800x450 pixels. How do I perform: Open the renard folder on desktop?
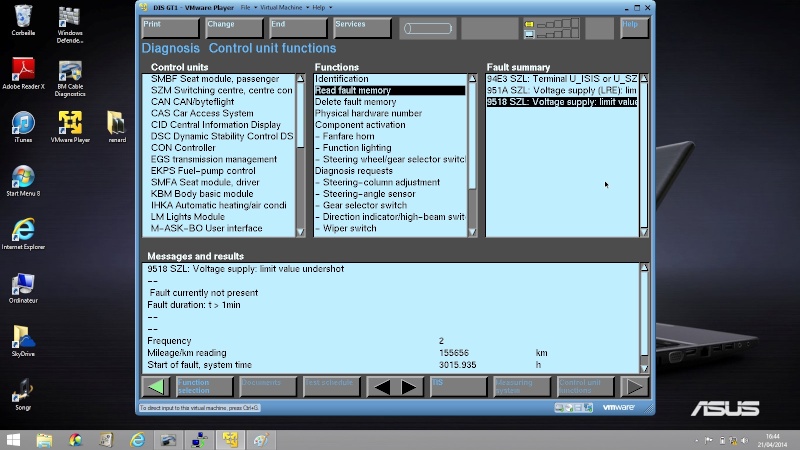tap(117, 127)
